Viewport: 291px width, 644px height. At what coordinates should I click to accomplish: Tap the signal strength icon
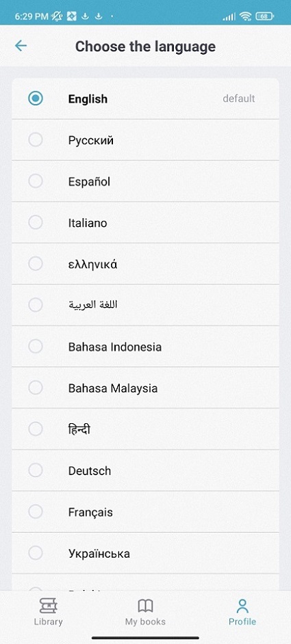tap(229, 16)
